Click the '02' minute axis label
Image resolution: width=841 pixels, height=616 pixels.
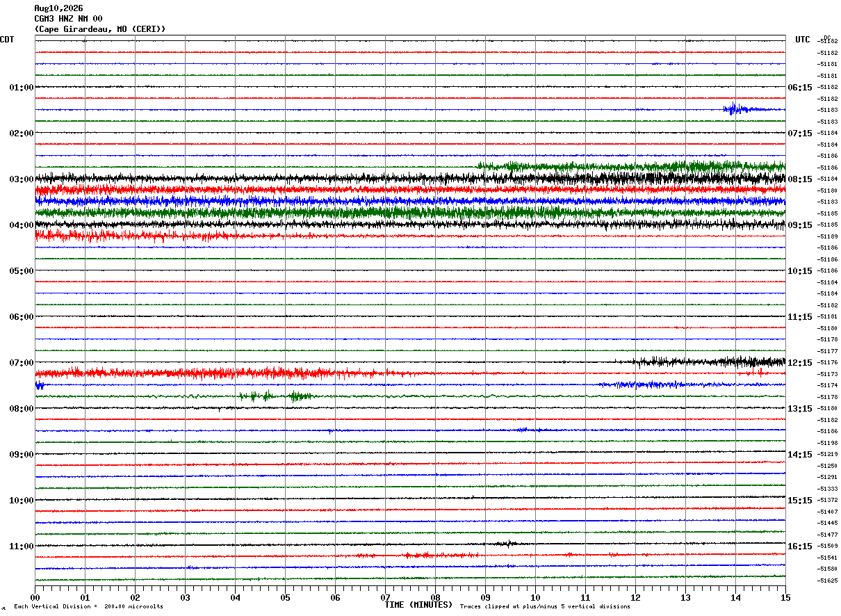coord(135,598)
